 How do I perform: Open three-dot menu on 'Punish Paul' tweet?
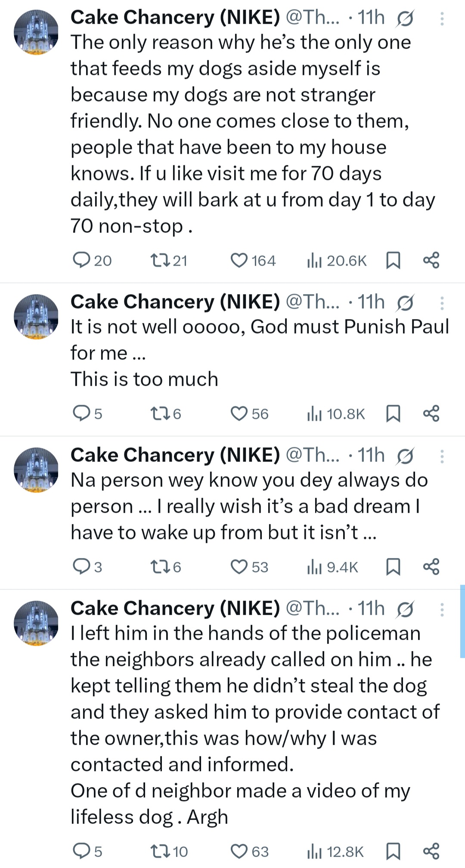click(442, 303)
